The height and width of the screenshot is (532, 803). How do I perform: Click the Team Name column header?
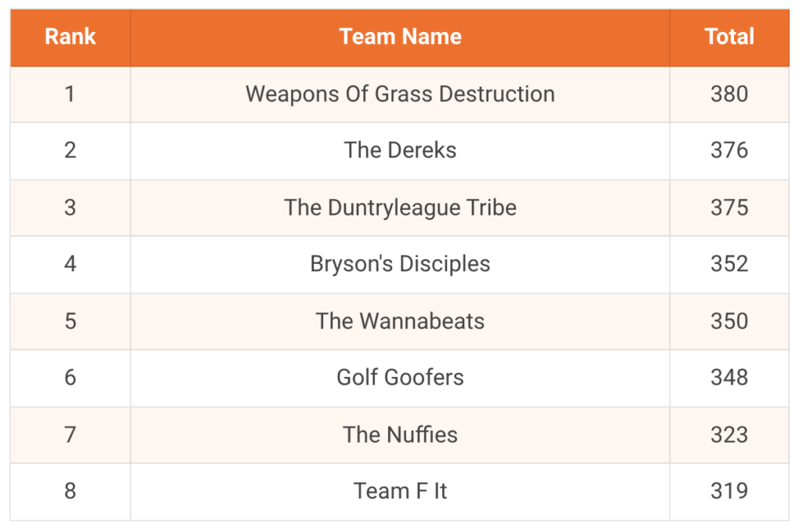(400, 37)
